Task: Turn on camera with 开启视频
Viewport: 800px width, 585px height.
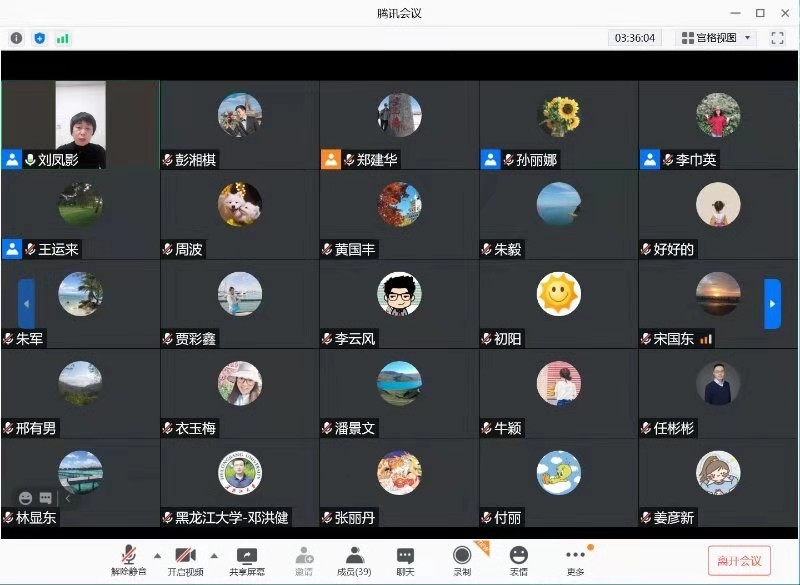Action: coord(185,561)
